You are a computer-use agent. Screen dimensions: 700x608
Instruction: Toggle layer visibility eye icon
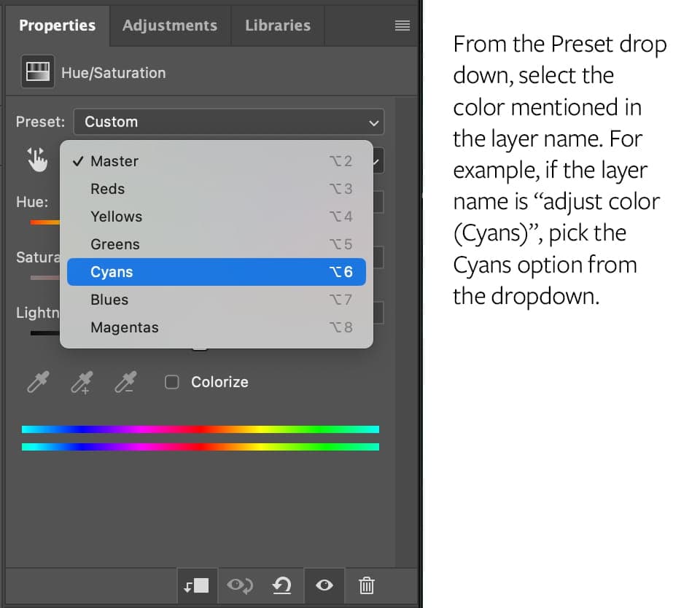pos(325,585)
